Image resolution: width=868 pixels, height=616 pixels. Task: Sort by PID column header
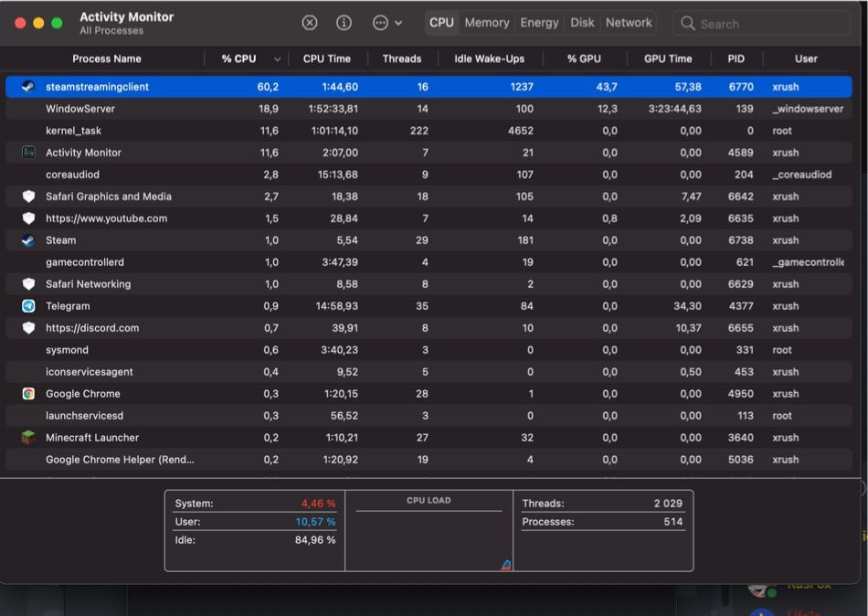736,58
